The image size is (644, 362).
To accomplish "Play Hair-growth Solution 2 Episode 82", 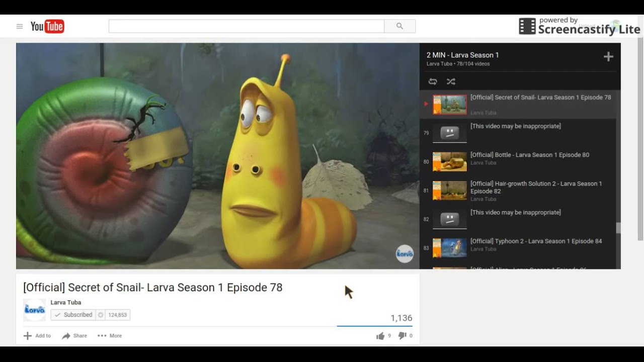I will [536, 188].
